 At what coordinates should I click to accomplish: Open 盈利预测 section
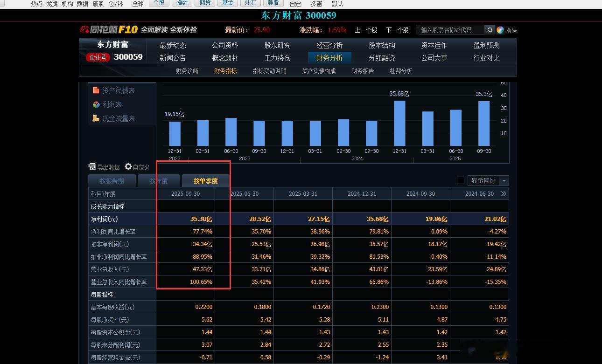(x=486, y=45)
